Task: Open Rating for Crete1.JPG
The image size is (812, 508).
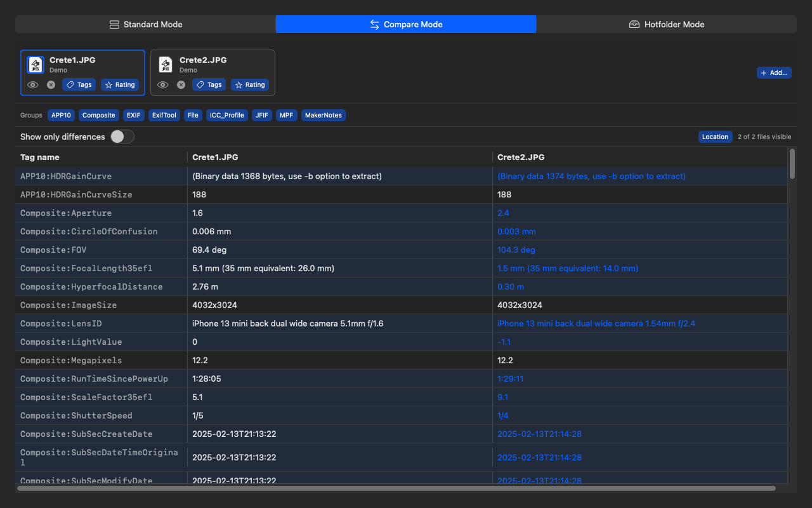Action: pyautogui.click(x=120, y=84)
